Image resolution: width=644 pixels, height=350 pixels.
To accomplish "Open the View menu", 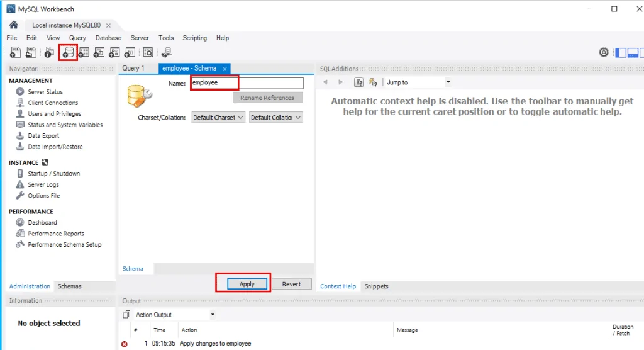I will [x=53, y=38].
